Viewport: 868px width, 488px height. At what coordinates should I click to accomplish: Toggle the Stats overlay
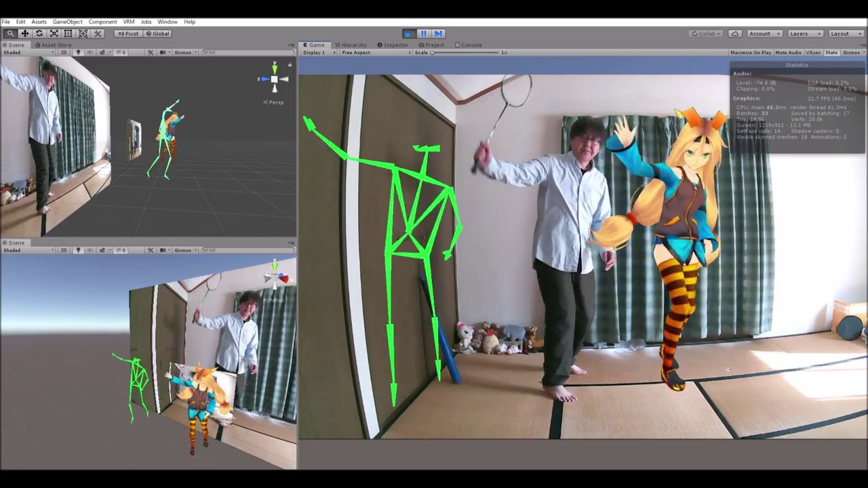point(831,52)
